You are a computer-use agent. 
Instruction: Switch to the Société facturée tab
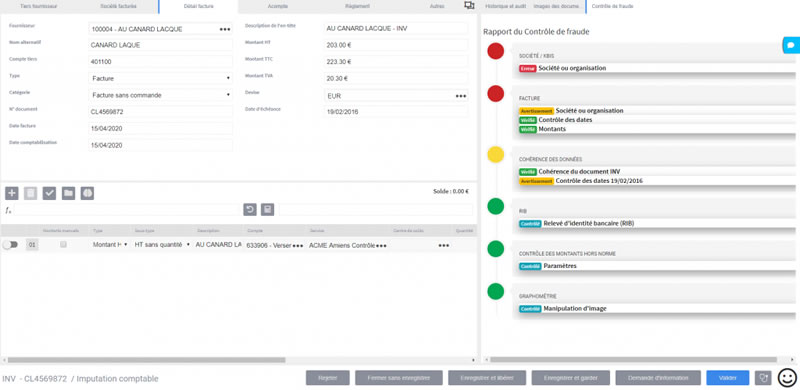(x=118, y=6)
